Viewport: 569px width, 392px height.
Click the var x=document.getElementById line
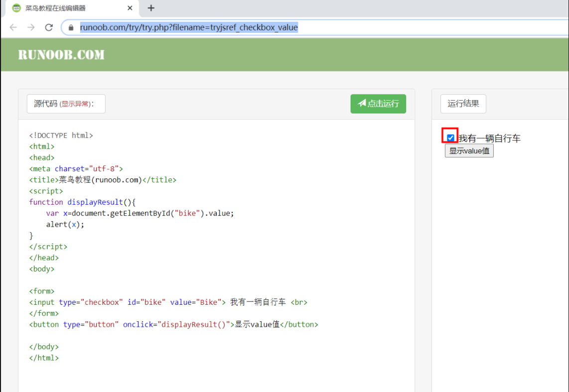click(140, 213)
